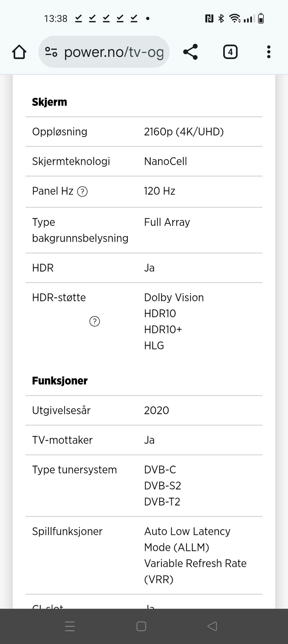Screen dimensions: 288x644
Task: Tap the help icon under HDR-støtte
Action: 94,321
